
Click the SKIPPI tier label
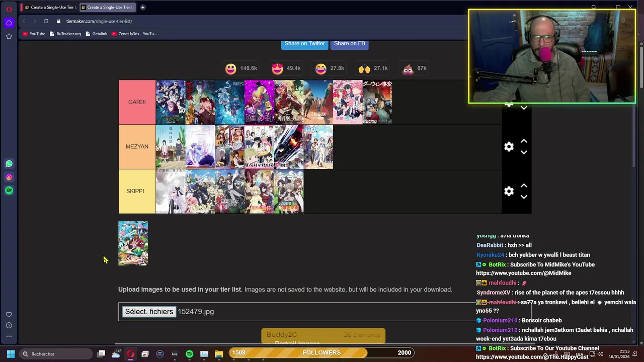(137, 191)
